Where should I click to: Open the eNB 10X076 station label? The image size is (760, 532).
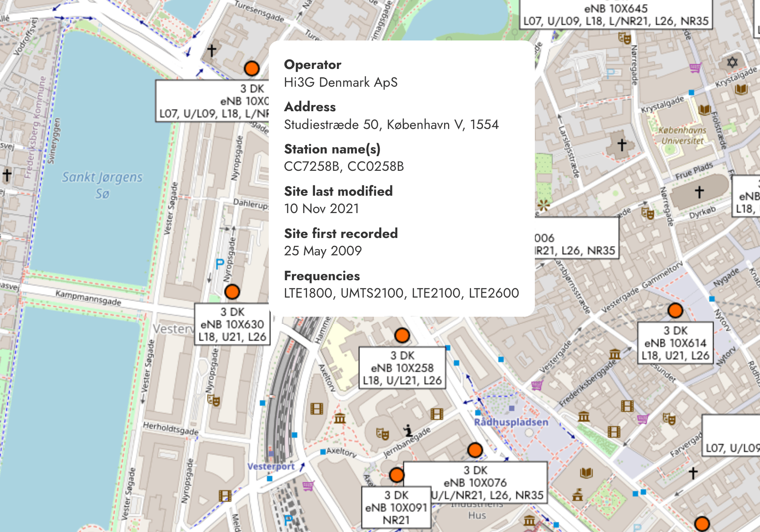click(475, 483)
